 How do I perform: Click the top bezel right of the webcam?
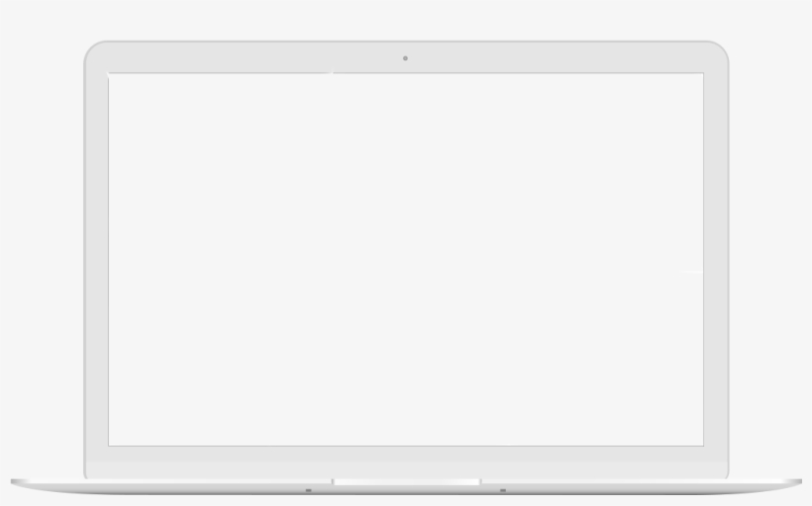tap(557, 57)
